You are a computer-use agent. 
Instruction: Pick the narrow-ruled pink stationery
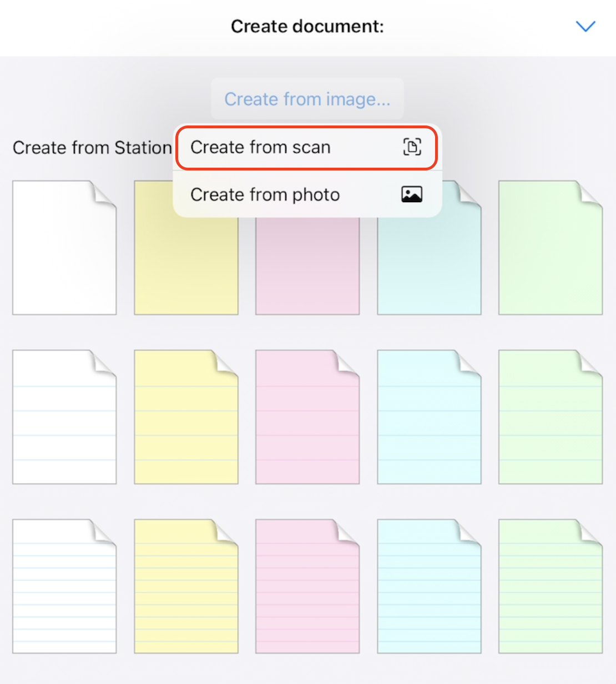pyautogui.click(x=307, y=586)
